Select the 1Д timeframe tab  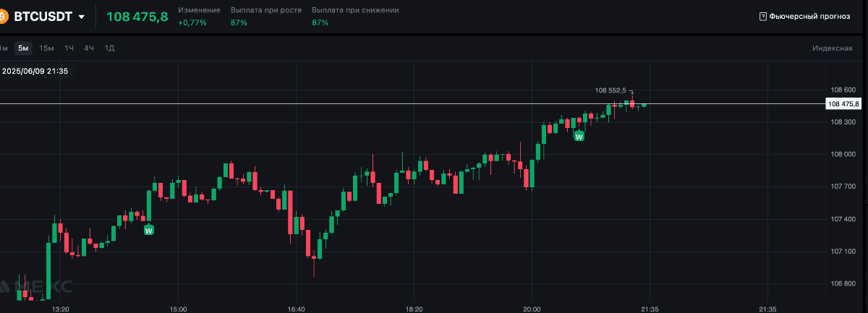pyautogui.click(x=110, y=48)
